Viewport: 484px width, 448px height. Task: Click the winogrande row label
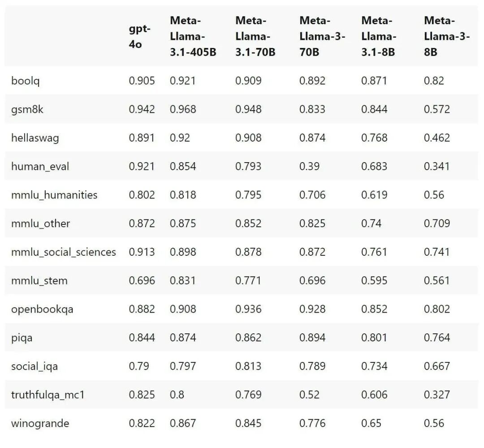[x=40, y=423]
